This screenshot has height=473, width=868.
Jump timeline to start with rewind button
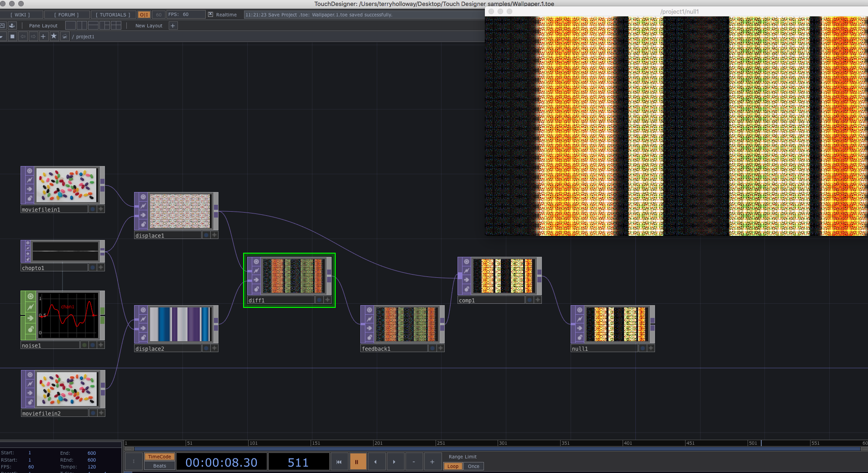[x=339, y=462]
